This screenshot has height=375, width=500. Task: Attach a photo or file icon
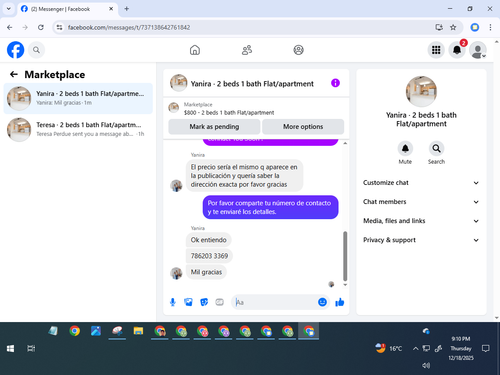point(188,302)
